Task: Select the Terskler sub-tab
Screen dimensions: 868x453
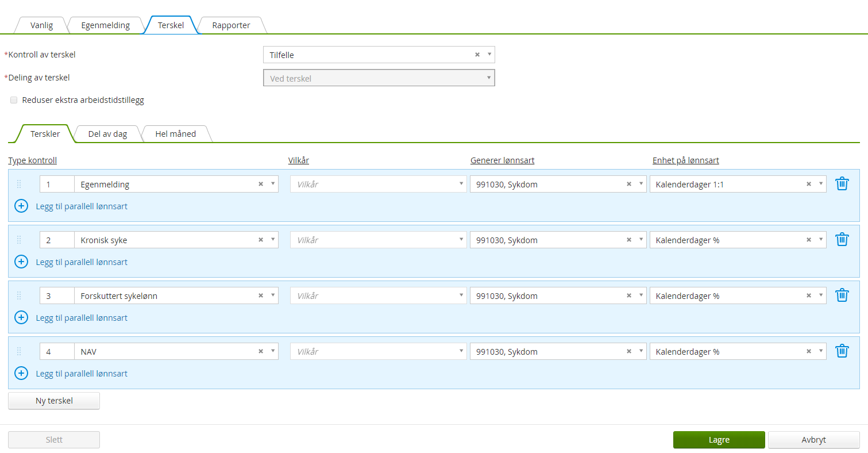Action: coord(45,134)
